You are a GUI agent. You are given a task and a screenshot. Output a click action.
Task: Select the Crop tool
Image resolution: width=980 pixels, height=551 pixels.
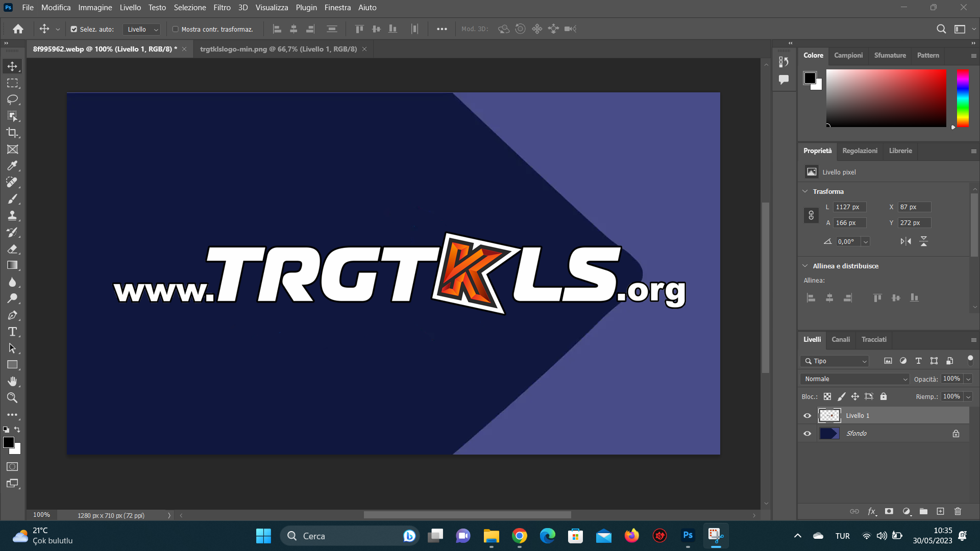13,133
